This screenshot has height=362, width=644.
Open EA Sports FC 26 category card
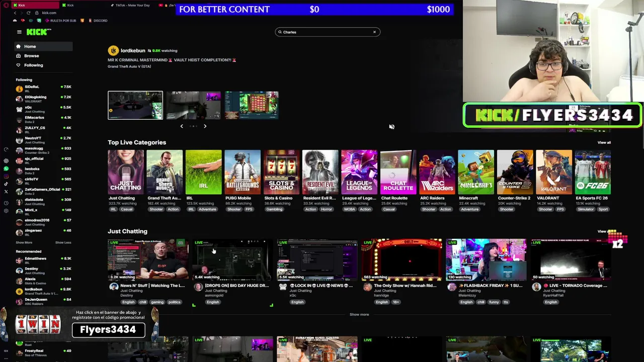[593, 172]
